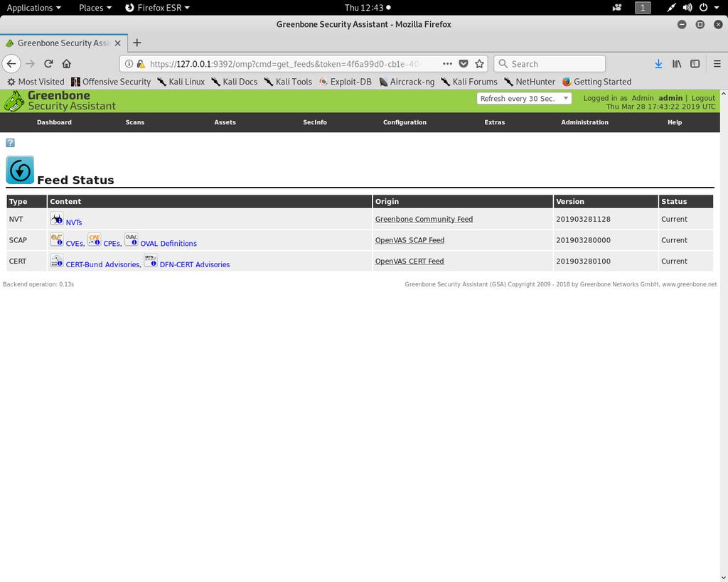Open the OpenVAS SCAP Feed link
Image resolution: width=728 pixels, height=582 pixels.
coord(409,240)
